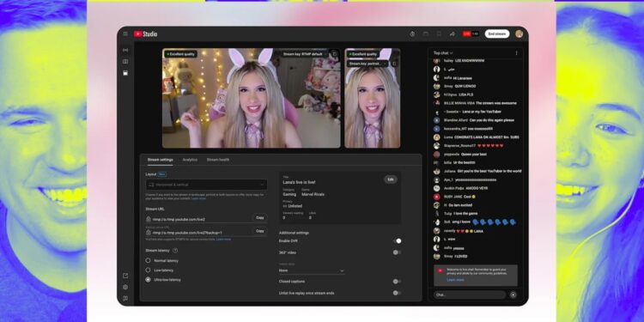Click the 'Unlisted' privacy value
The height and width of the screenshot is (322, 644).
[x=295, y=206]
